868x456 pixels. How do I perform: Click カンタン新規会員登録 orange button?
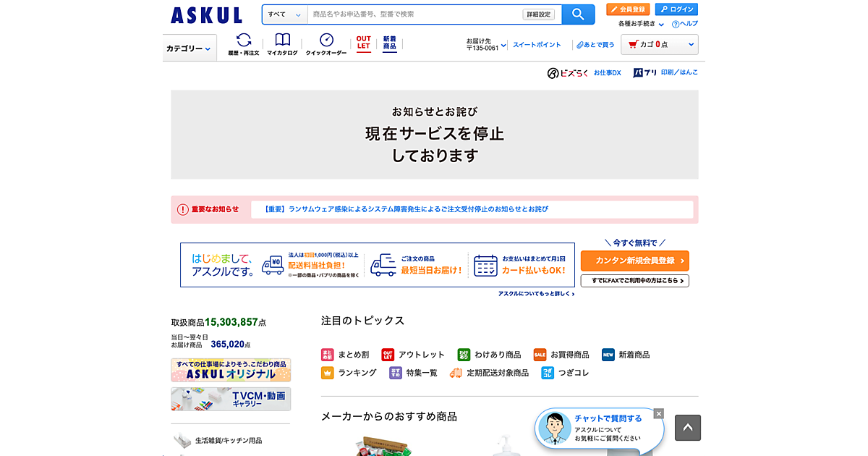(x=634, y=261)
